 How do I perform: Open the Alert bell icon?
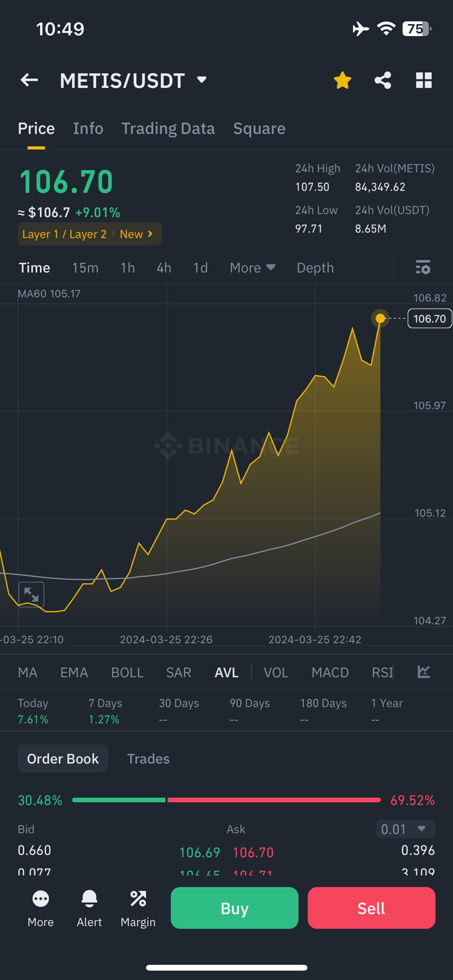tap(89, 907)
